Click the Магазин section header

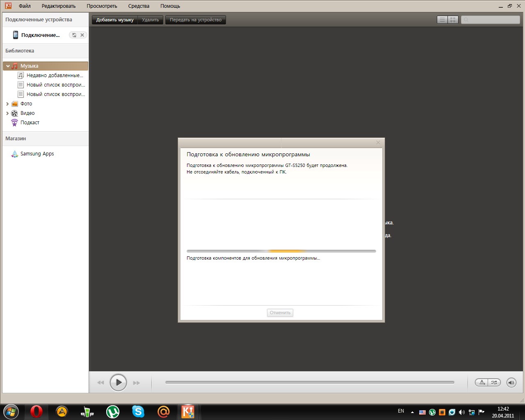point(16,139)
